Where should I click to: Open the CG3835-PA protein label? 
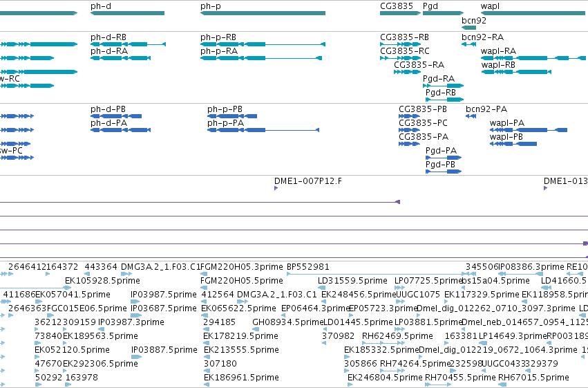(424, 137)
